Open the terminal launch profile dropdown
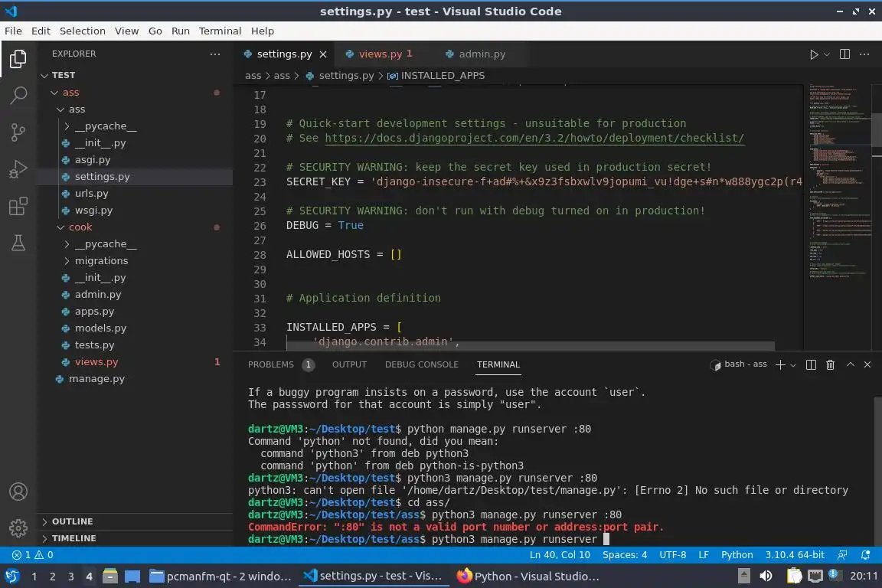Screen dimensions: 882x588 pyautogui.click(x=793, y=364)
